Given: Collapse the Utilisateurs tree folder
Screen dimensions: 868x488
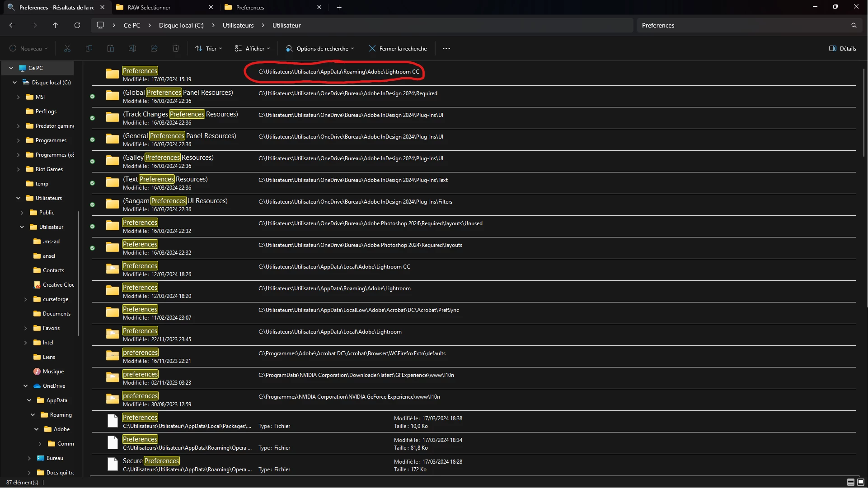Looking at the screenshot, I should click(x=18, y=198).
